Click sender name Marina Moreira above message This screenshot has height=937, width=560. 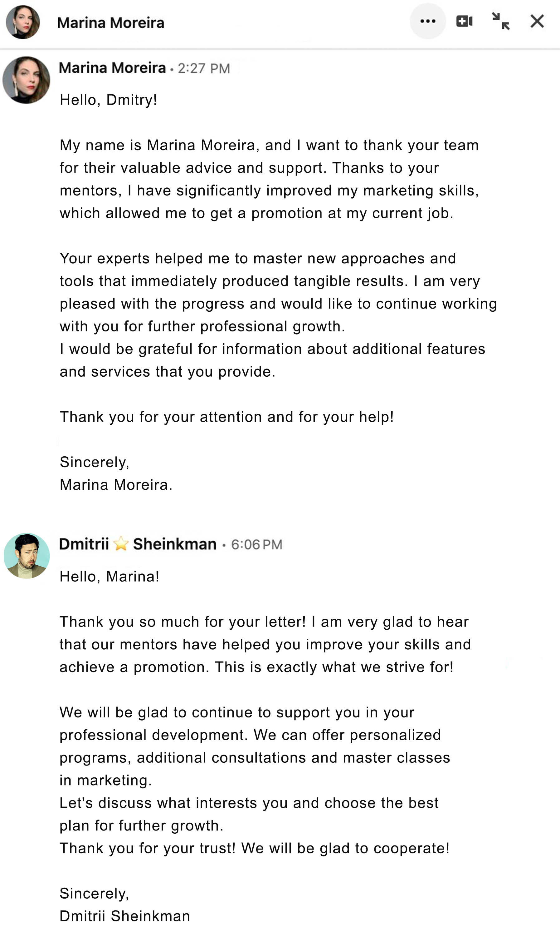(112, 68)
